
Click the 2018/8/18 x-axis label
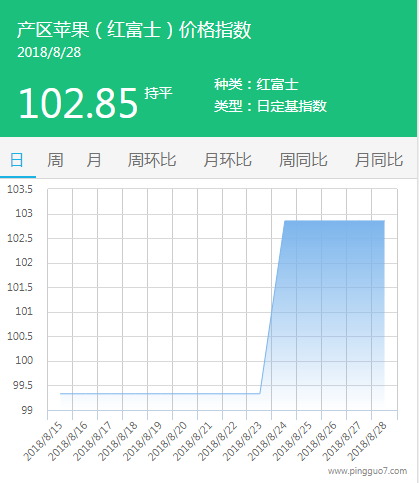click(118, 441)
